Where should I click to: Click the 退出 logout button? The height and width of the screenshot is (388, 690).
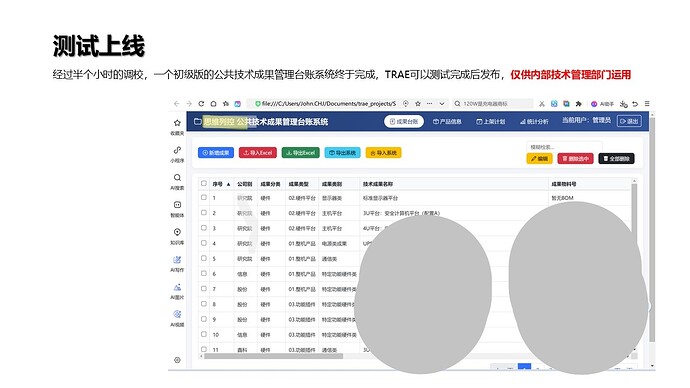tap(629, 121)
